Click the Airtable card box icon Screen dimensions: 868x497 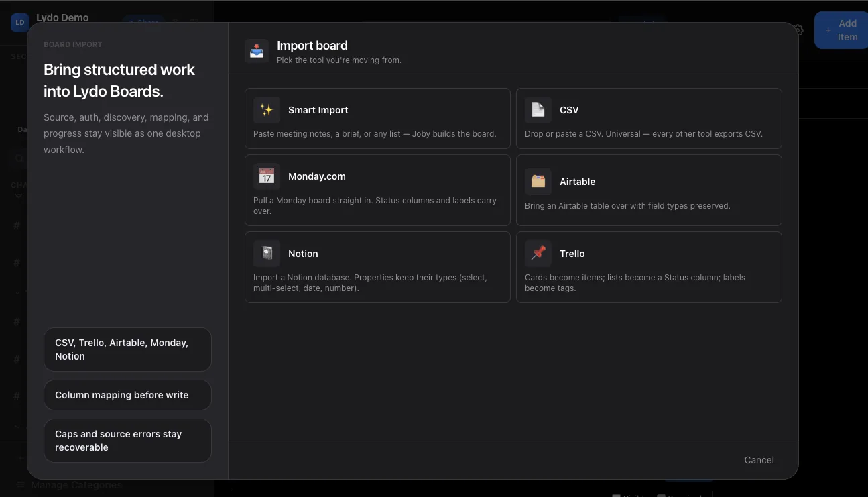[x=538, y=182]
